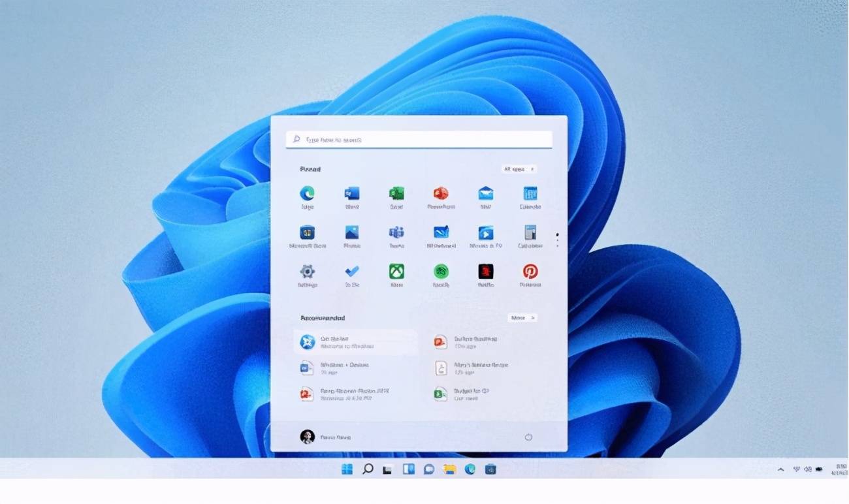Screen dimensions: 849x504
Task: Open Excel in the pinned section
Action: 396,193
